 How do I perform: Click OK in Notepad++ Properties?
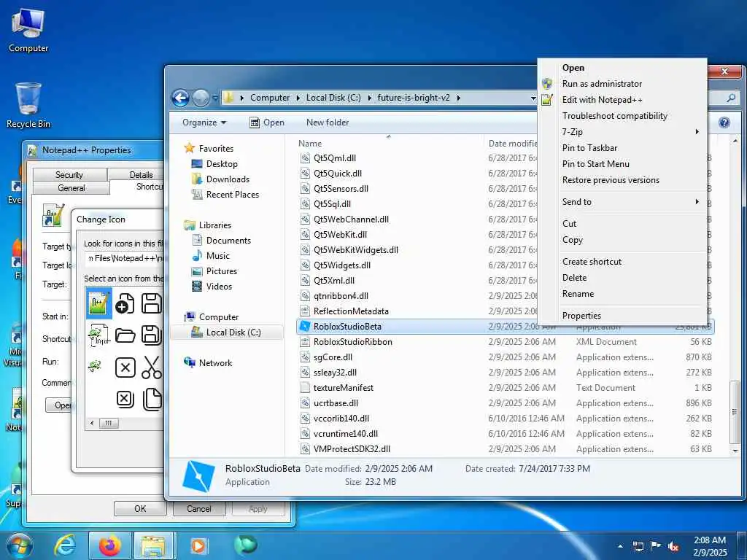point(140,508)
